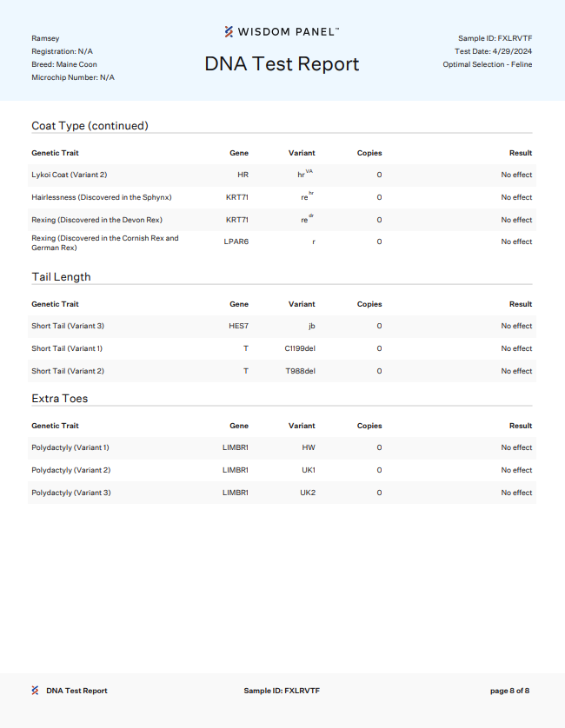The height and width of the screenshot is (728, 565).
Task: Click the 'jb' variant cell
Action: coord(312,326)
